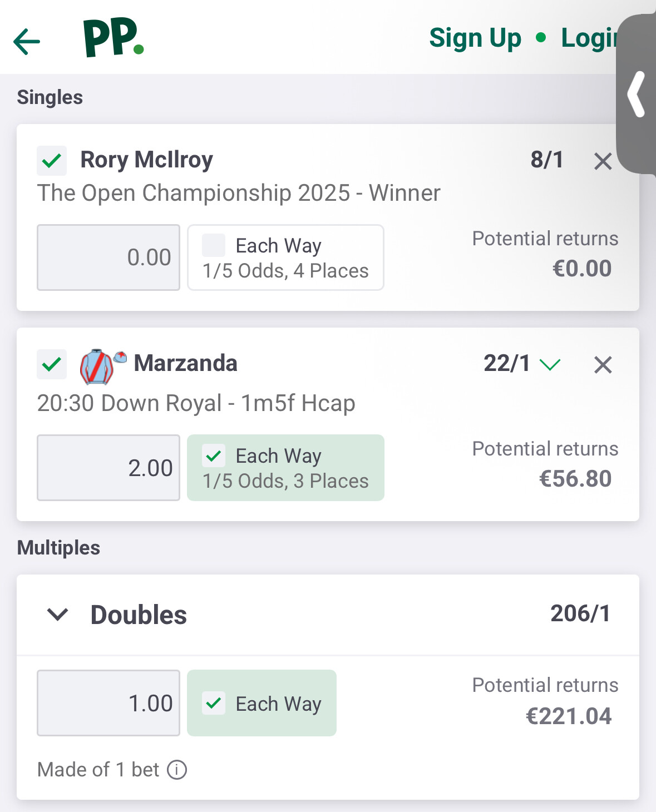Edit the Doubles 1.00 stake field

(108, 703)
